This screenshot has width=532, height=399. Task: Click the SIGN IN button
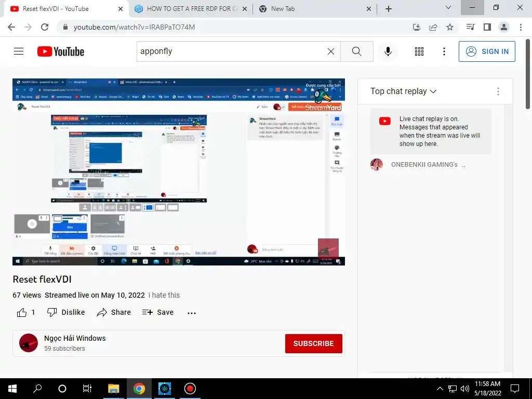tap(487, 51)
